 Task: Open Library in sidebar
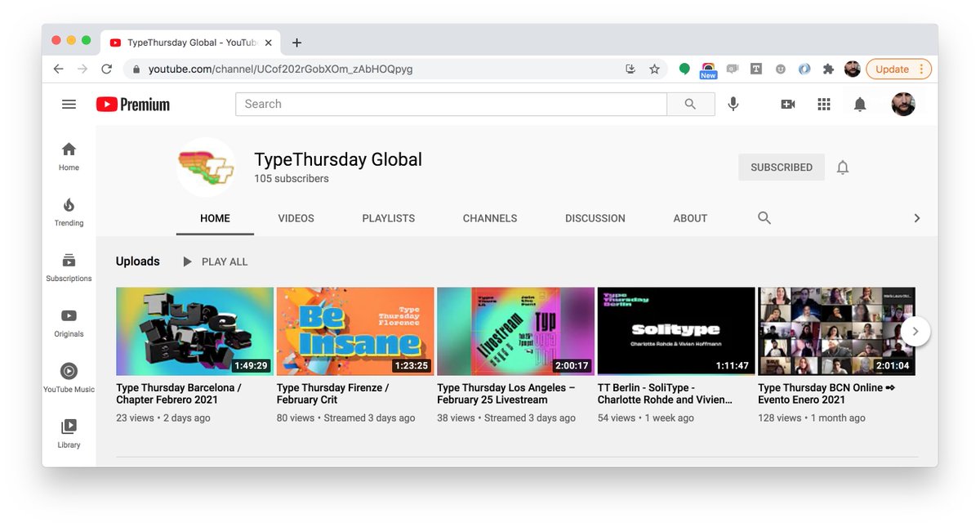[69, 434]
